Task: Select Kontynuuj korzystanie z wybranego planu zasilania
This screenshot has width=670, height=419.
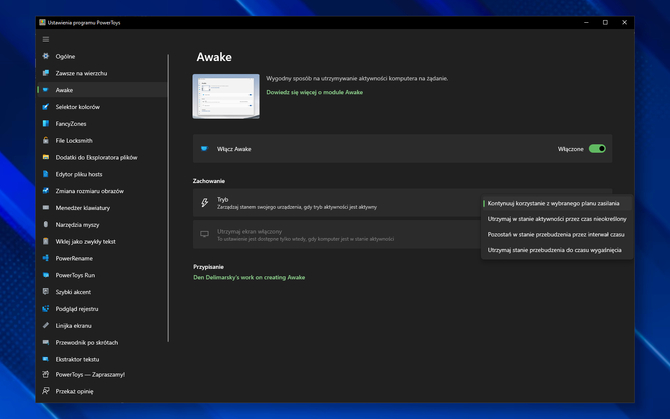Action: (x=557, y=203)
